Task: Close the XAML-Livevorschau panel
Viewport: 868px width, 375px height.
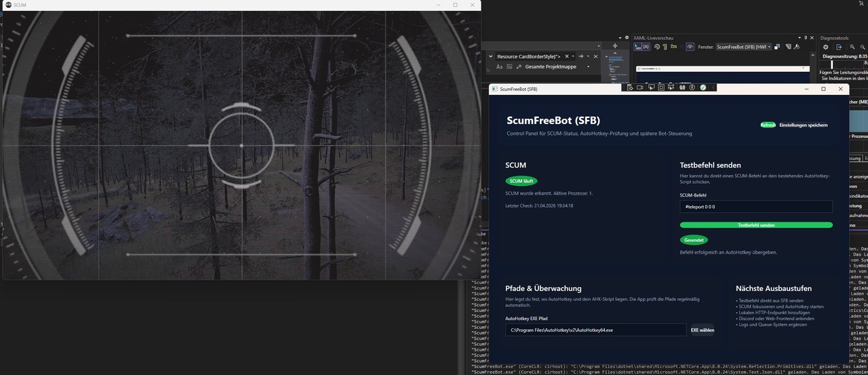Action: [x=812, y=37]
